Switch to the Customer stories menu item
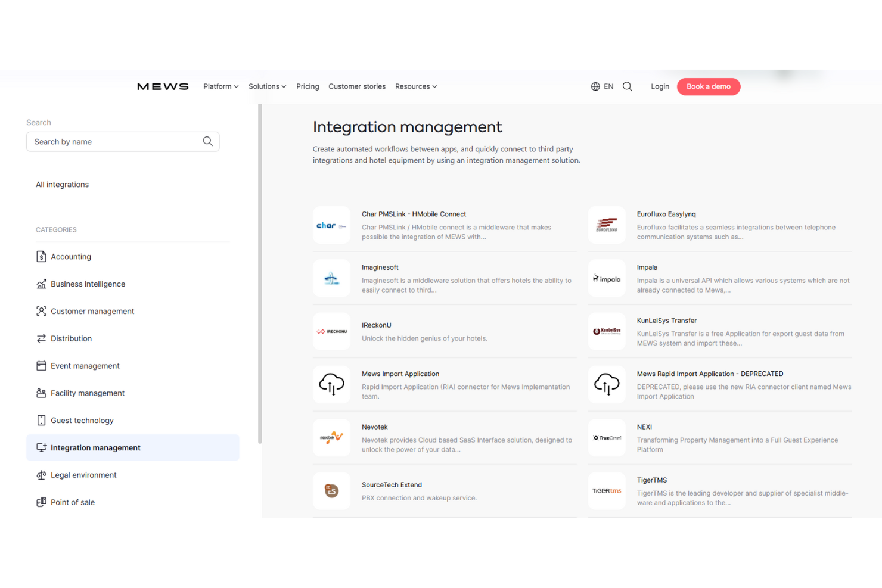The width and height of the screenshot is (882, 588). pyautogui.click(x=357, y=86)
